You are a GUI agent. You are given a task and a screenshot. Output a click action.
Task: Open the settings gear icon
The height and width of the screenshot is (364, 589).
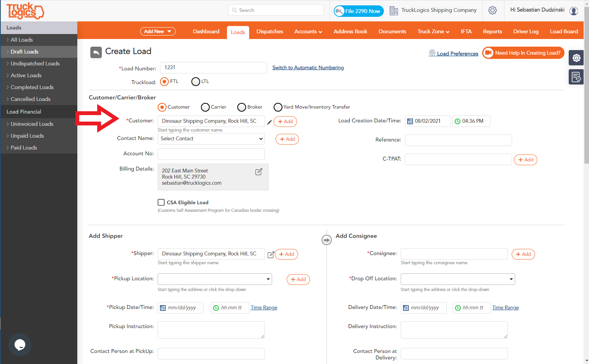click(493, 10)
